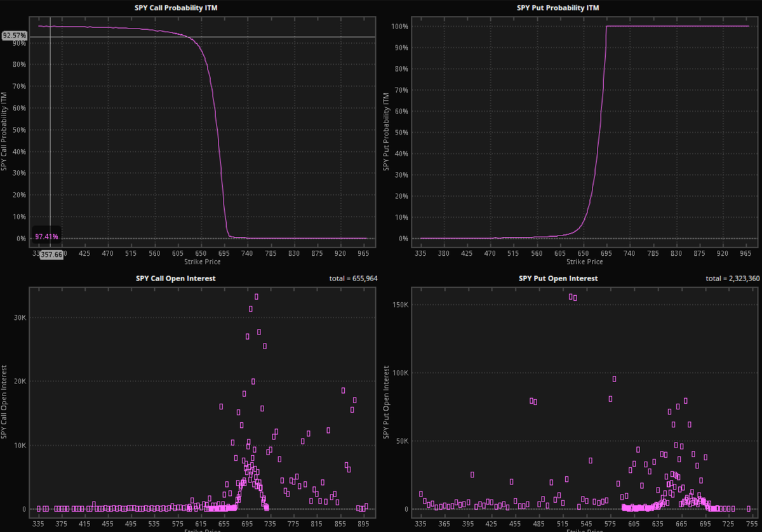762x532 pixels.
Task: Click the 695 strike tick on Put Probability chart
Action: (x=606, y=253)
